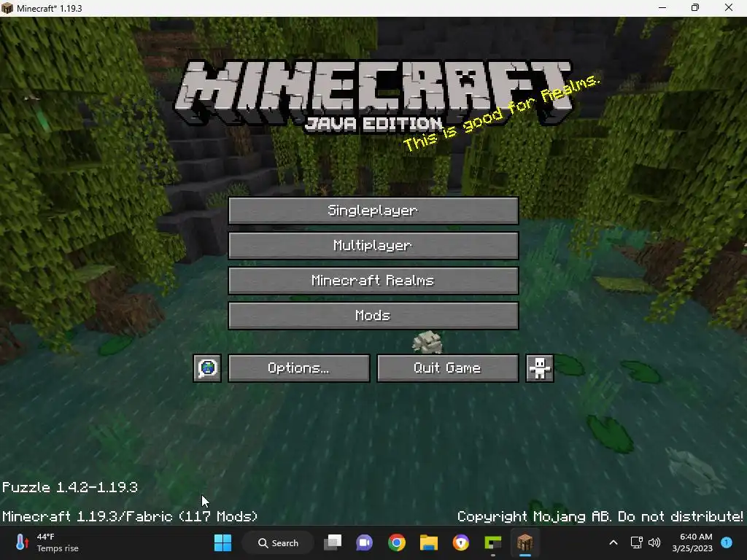Viewport: 747px width, 560px height.
Task: Open Minecraft Realms
Action: pyautogui.click(x=373, y=281)
